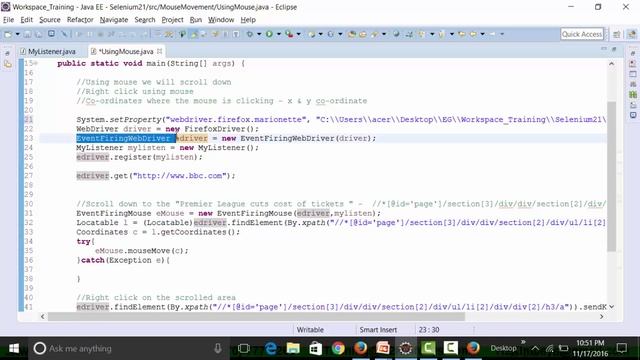This screenshot has height=360, width=640.
Task: Open the Refactor menu
Action: click(80, 20)
